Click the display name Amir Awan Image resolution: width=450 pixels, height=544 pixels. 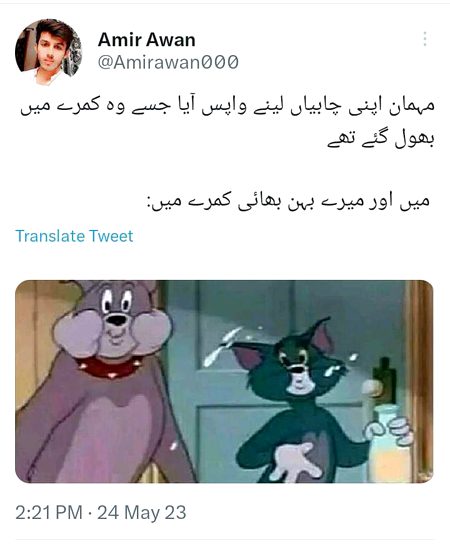pyautogui.click(x=146, y=40)
